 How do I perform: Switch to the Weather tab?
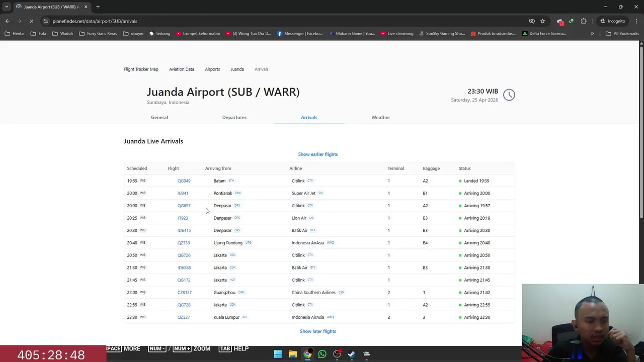pyautogui.click(x=381, y=117)
